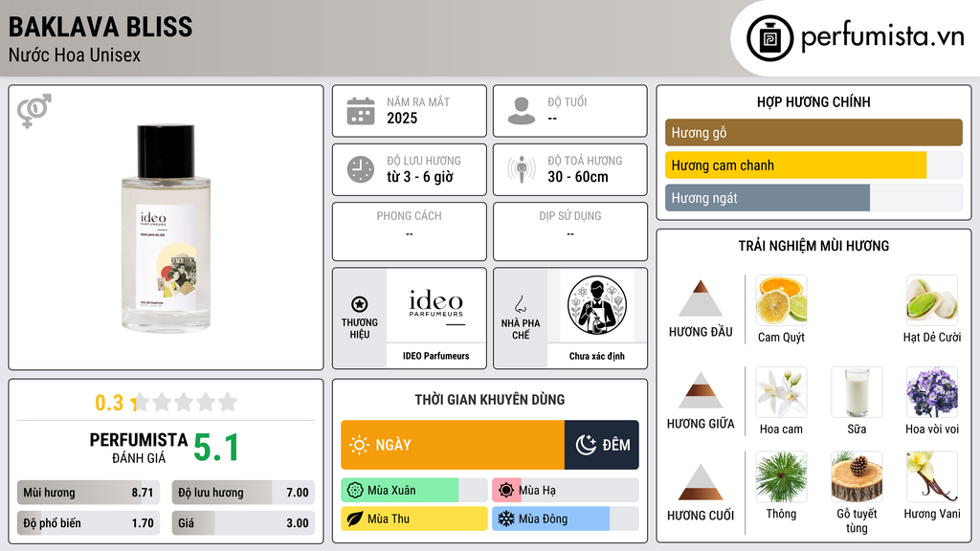Click the nose icon above Nhà pha chế
Screen dimensions: 980x551
coord(520,304)
